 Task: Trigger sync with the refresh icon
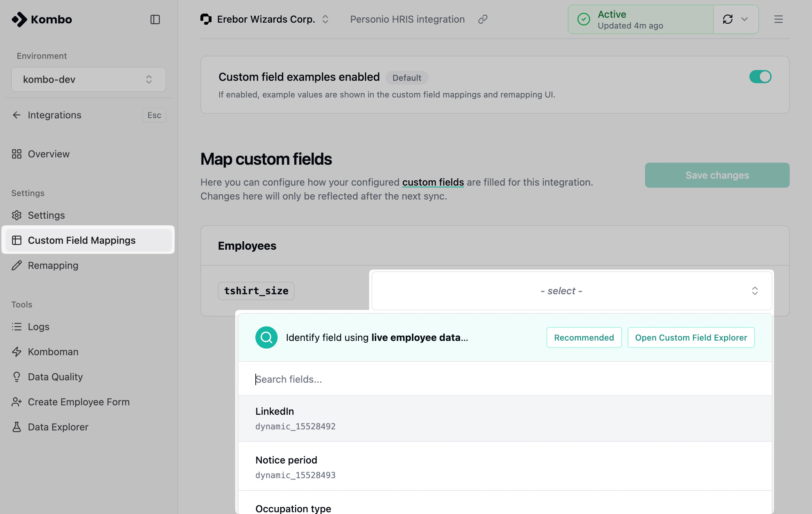pyautogui.click(x=728, y=19)
